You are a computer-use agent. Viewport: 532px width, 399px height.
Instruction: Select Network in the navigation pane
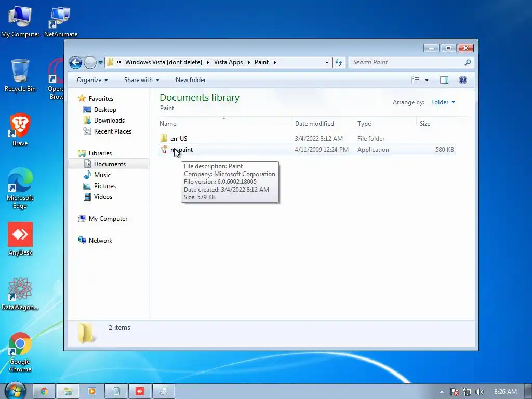point(100,241)
